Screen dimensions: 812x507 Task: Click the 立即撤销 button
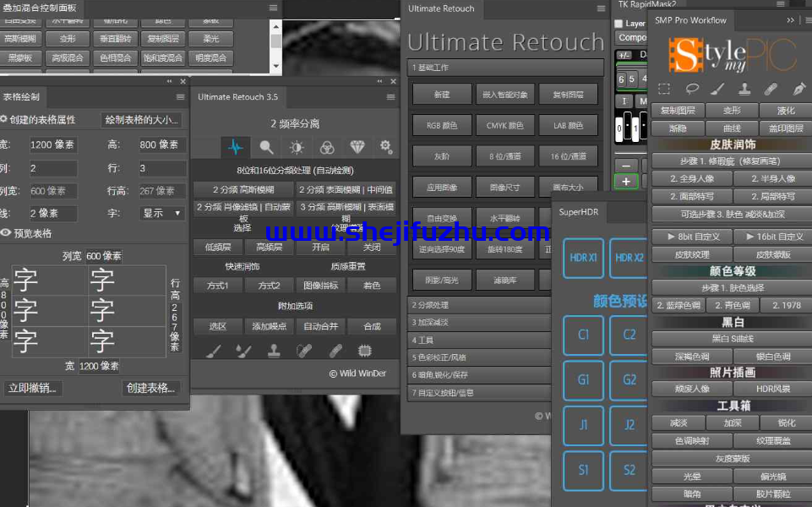tap(32, 388)
